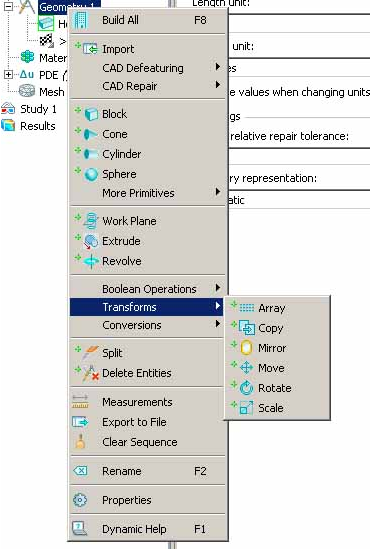Add a Cylinder via its icon

tap(91, 154)
